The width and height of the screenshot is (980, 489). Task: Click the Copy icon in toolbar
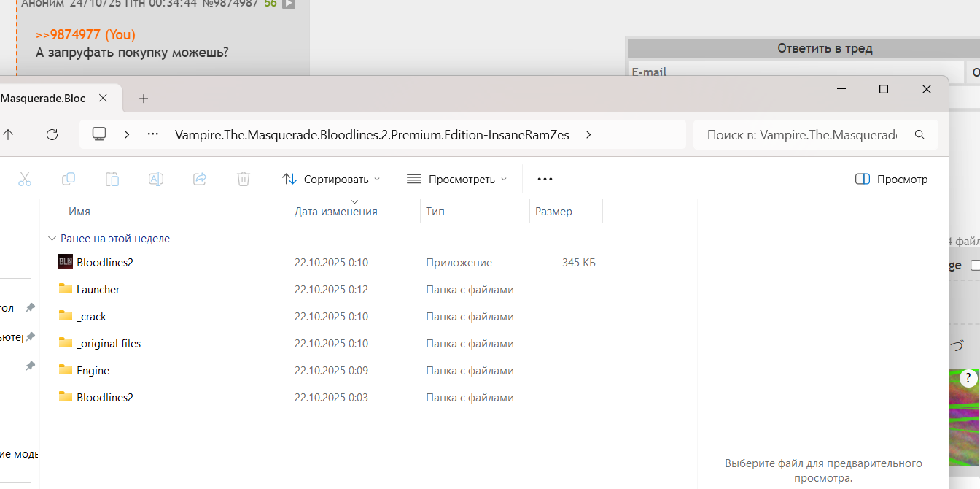tap(69, 179)
